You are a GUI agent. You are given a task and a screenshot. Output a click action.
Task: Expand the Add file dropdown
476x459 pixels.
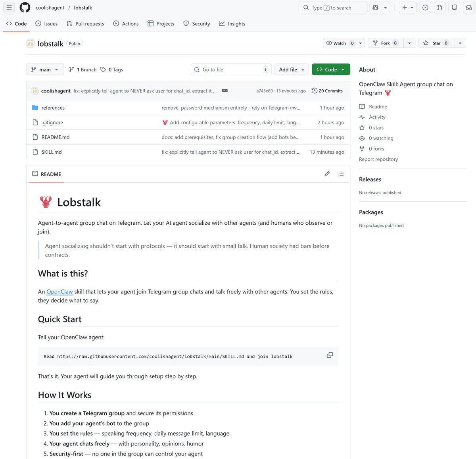292,69
